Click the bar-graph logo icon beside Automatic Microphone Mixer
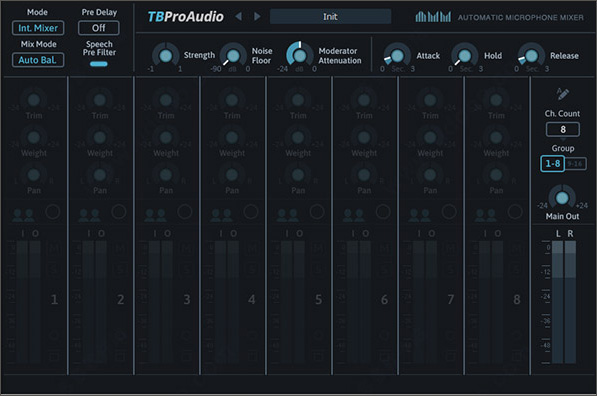 coord(433,16)
